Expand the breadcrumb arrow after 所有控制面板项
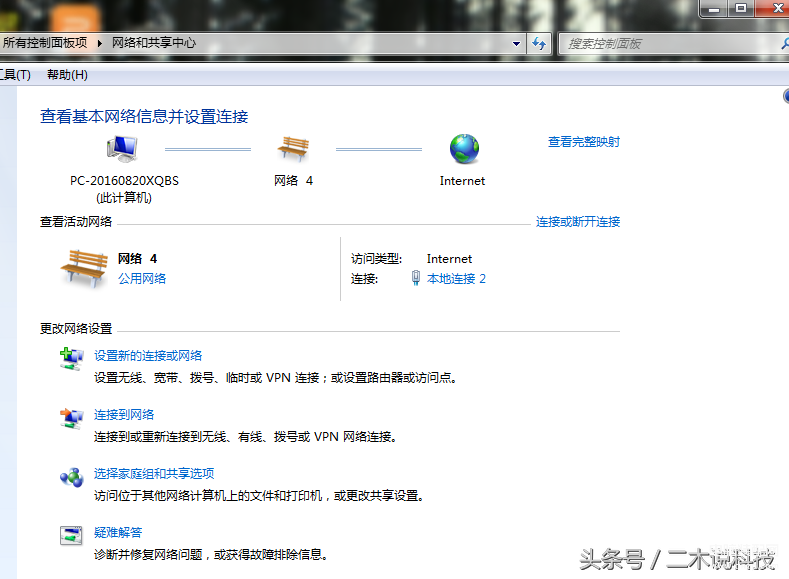Image resolution: width=789 pixels, height=579 pixels. [x=100, y=43]
